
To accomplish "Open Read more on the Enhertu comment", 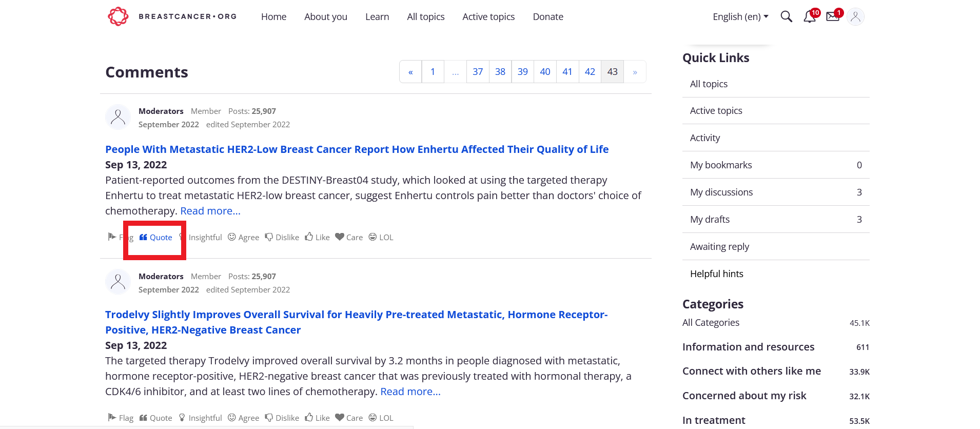I will coord(210,211).
